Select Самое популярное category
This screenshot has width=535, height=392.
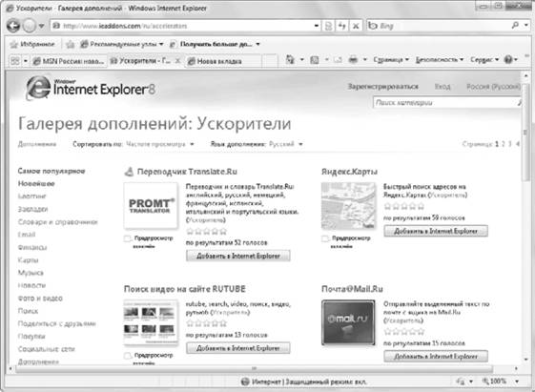click(51, 171)
